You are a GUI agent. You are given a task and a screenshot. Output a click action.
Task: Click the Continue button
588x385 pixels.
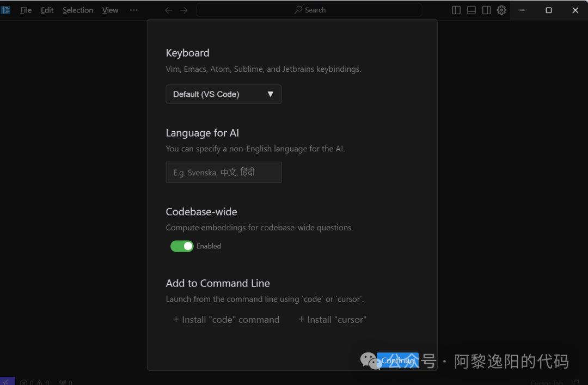pos(397,360)
